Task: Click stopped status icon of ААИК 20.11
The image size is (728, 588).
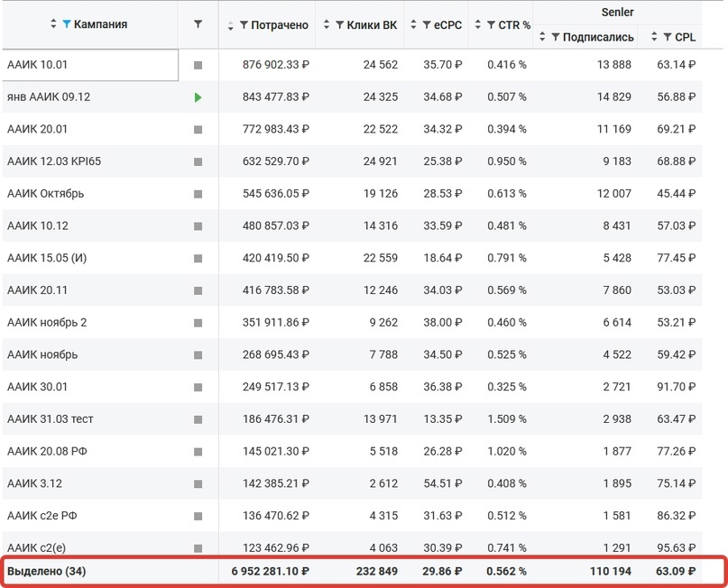Action: [198, 290]
